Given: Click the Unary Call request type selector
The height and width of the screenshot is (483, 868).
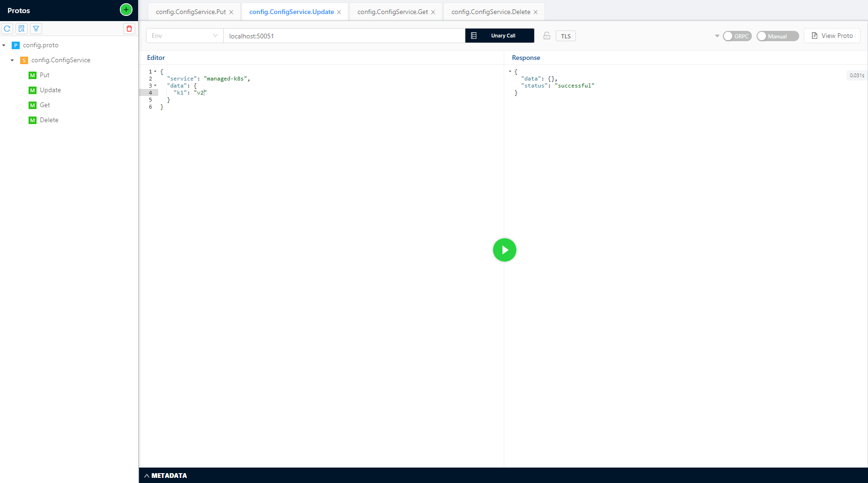Looking at the screenshot, I should (500, 36).
